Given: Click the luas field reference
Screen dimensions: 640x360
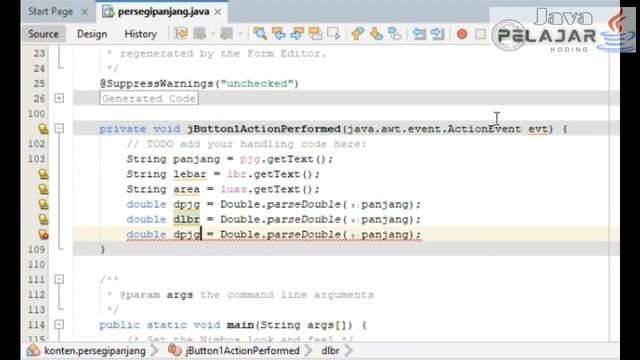Looking at the screenshot, I should tap(233, 189).
